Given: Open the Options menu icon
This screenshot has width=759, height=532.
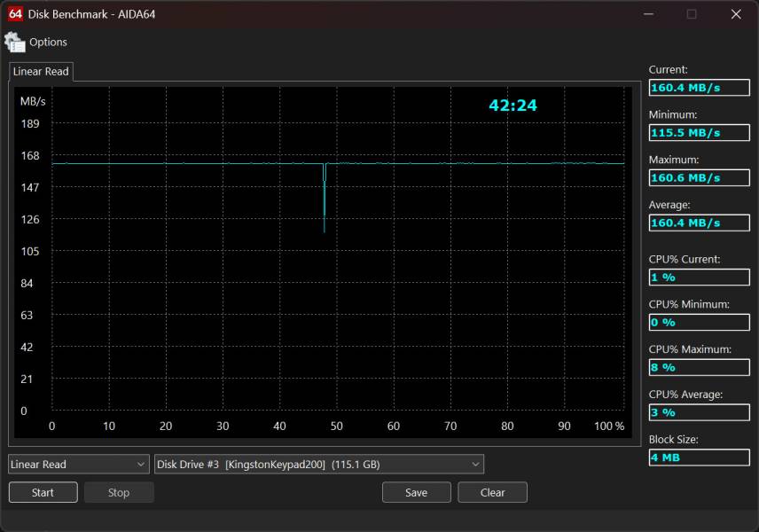Looking at the screenshot, I should (14, 42).
